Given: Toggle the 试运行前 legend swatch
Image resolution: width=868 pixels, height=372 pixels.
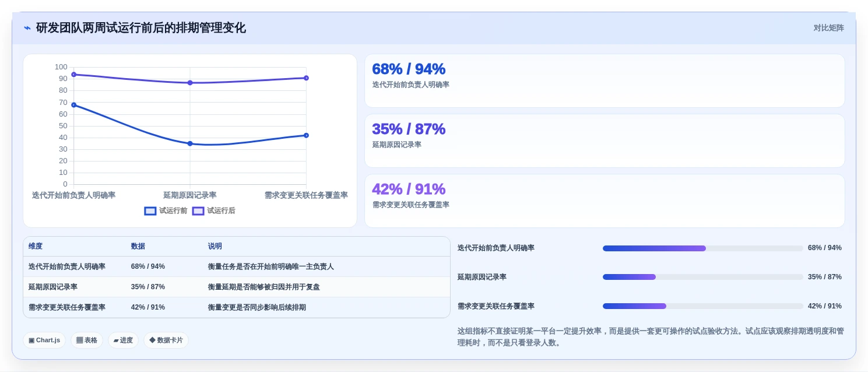Looking at the screenshot, I should click(150, 211).
